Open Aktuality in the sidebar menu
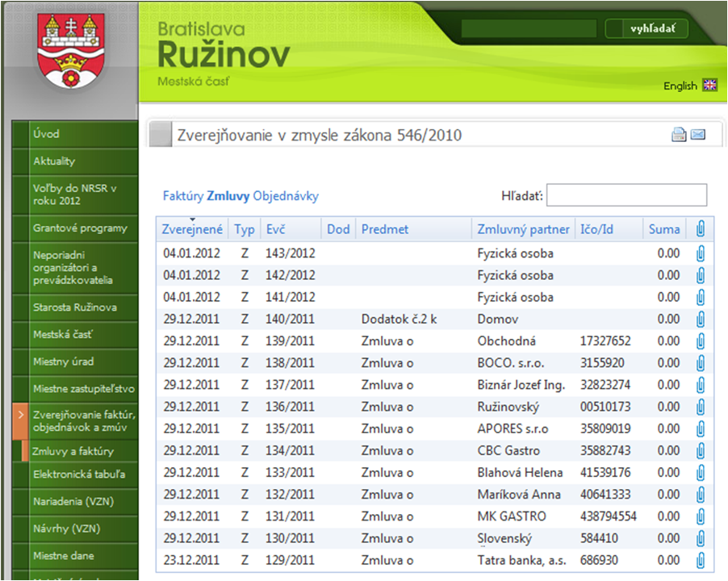728x581 pixels. 54,161
